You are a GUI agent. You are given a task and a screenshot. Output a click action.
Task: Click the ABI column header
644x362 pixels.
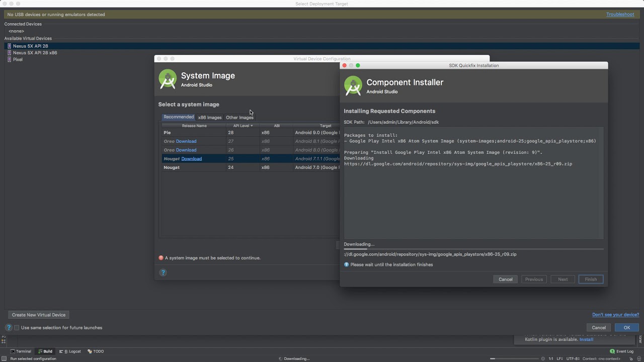(x=277, y=126)
